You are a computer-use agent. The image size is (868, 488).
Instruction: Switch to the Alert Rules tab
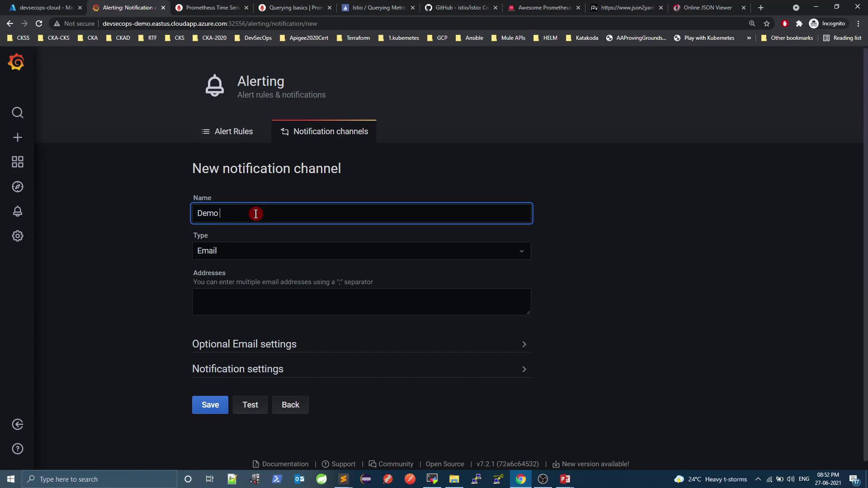[227, 131]
